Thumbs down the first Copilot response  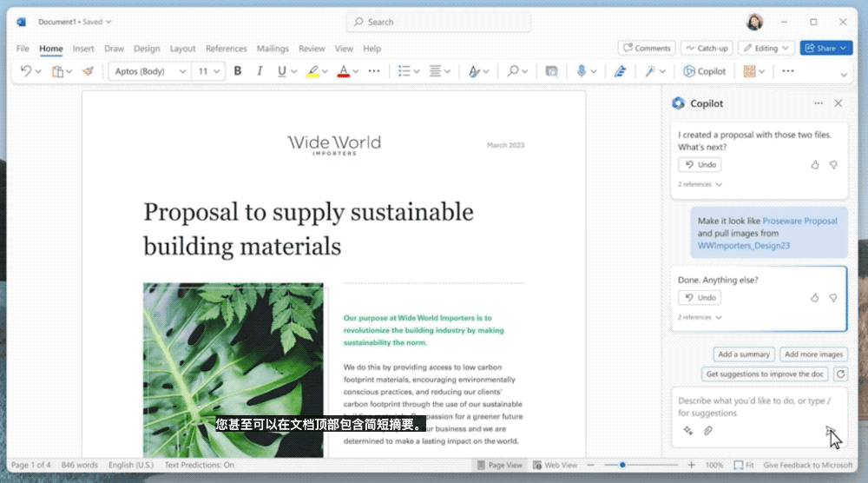pos(833,164)
